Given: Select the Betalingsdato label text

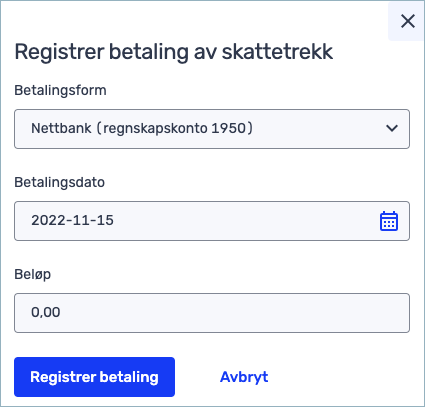Looking at the screenshot, I should 60,182.
